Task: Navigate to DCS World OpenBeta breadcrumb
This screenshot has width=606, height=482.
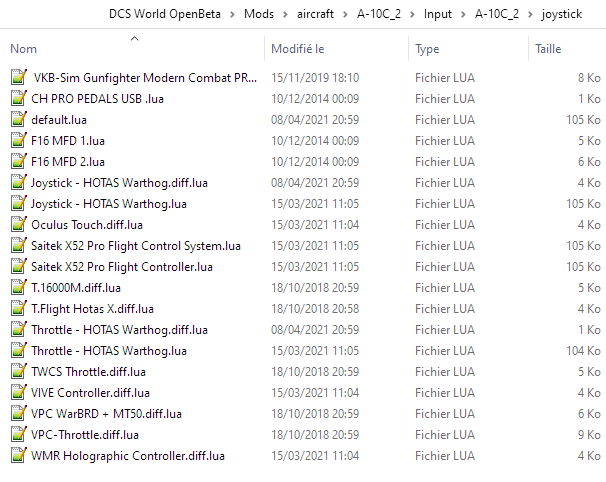Action: click(x=173, y=15)
